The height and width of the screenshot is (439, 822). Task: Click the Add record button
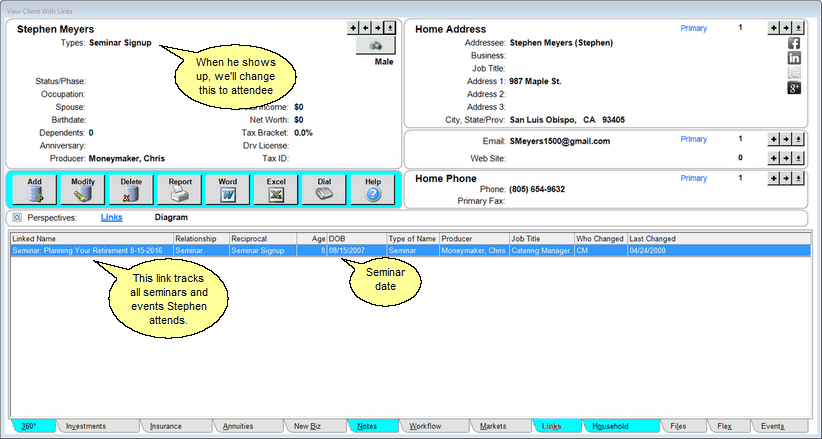click(35, 189)
